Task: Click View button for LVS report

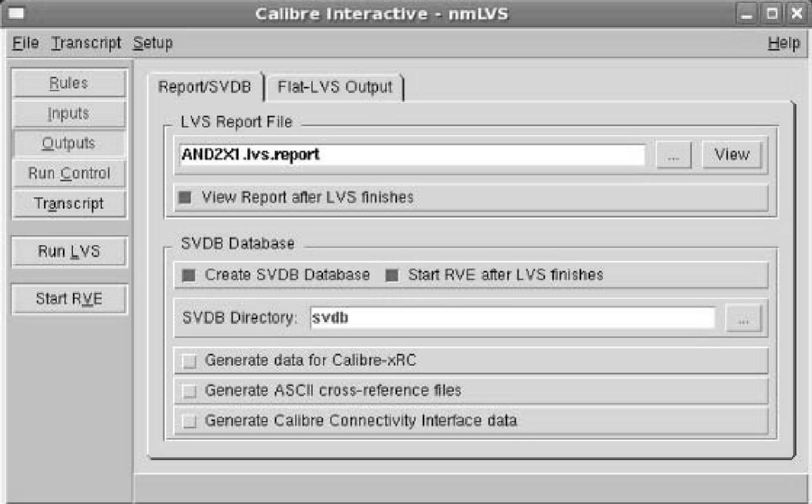Action: 731,154
